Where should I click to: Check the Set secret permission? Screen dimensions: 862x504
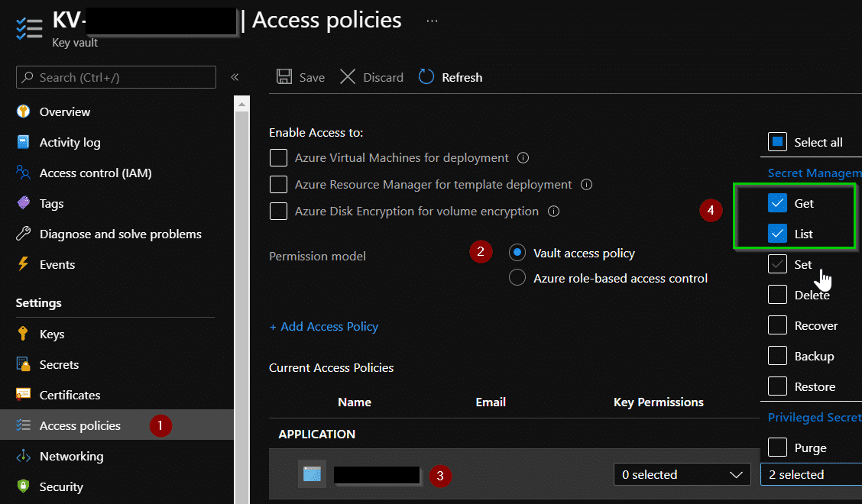click(x=779, y=263)
